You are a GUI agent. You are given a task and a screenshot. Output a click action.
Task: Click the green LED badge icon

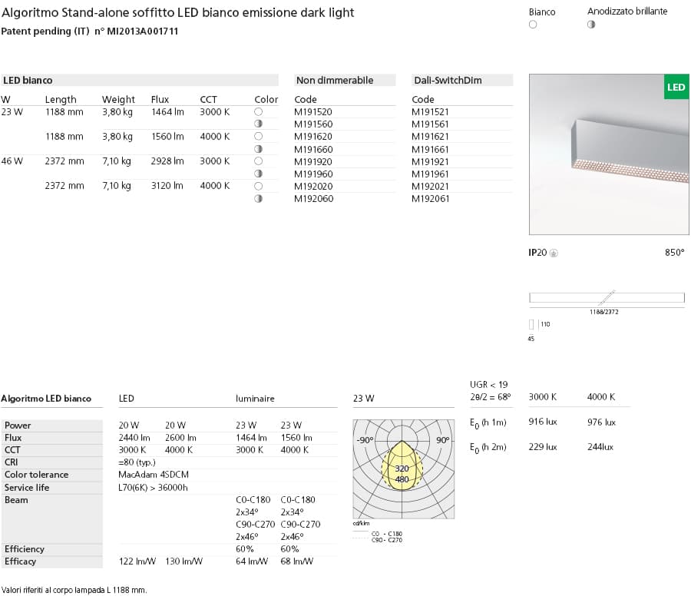676,87
